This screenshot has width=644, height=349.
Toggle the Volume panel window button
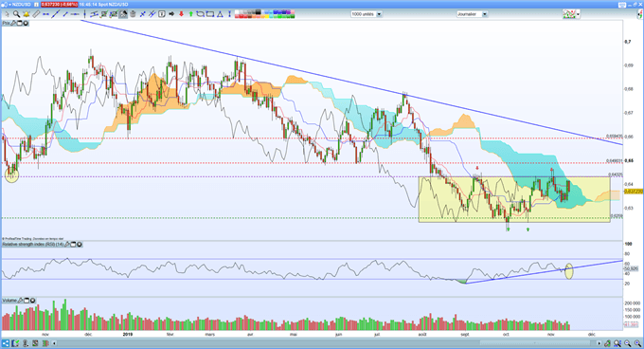click(27, 301)
